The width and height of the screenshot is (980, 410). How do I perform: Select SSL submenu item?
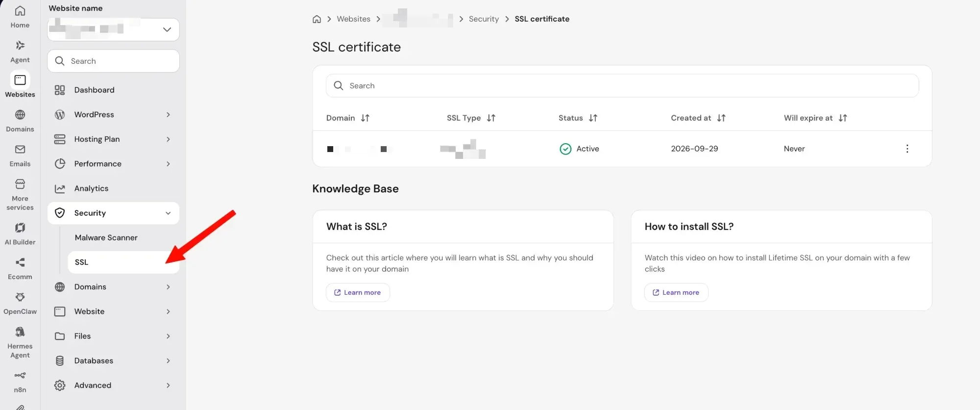coord(123,262)
